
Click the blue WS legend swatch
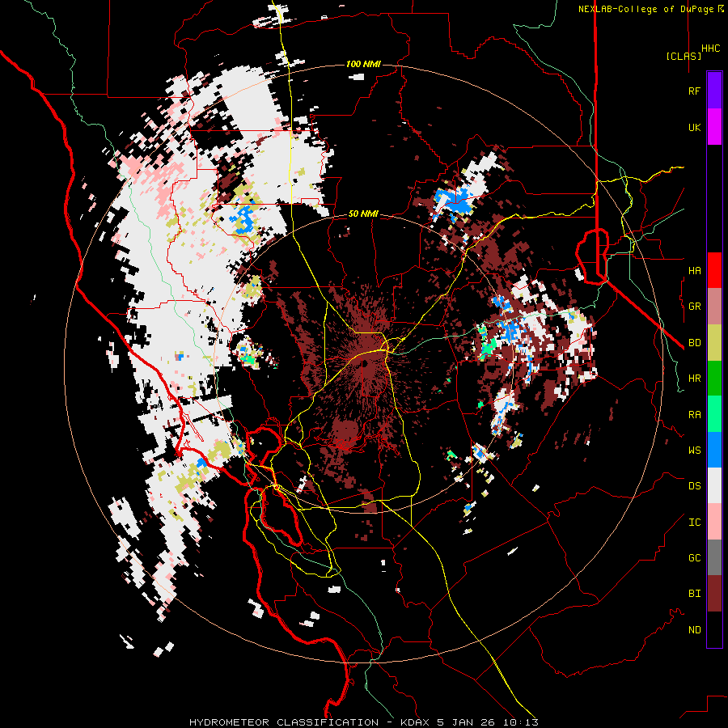click(x=714, y=450)
